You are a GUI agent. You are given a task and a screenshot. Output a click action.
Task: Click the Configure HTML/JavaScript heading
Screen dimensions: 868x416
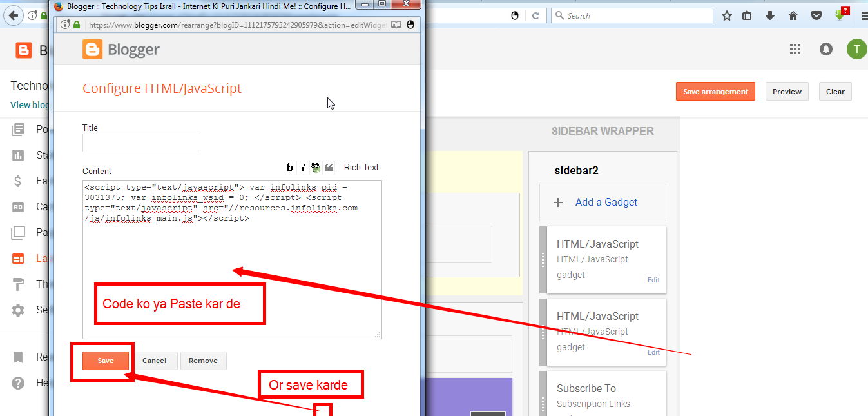point(162,88)
